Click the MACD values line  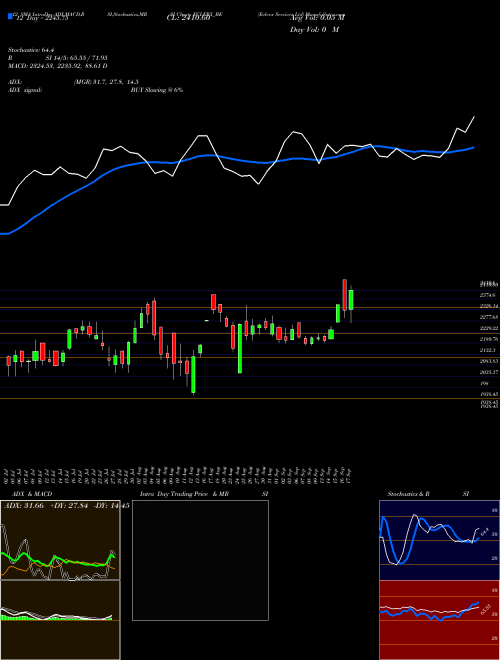[58, 66]
